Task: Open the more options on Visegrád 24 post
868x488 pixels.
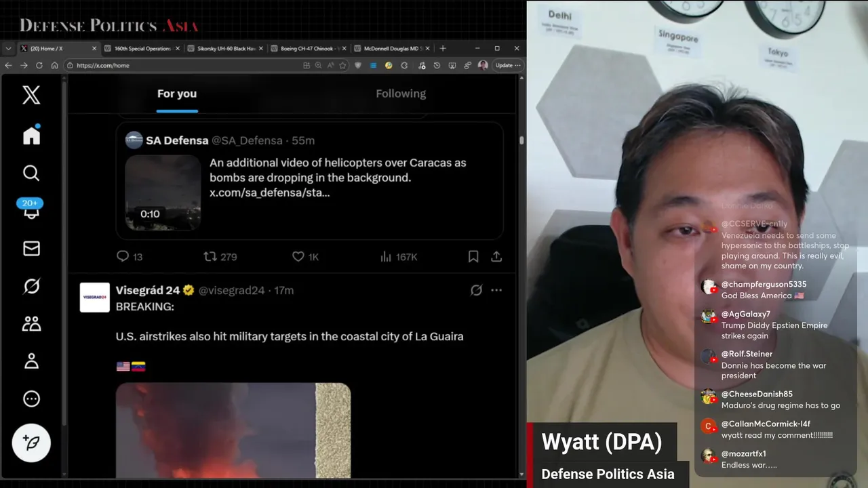Action: 496,290
